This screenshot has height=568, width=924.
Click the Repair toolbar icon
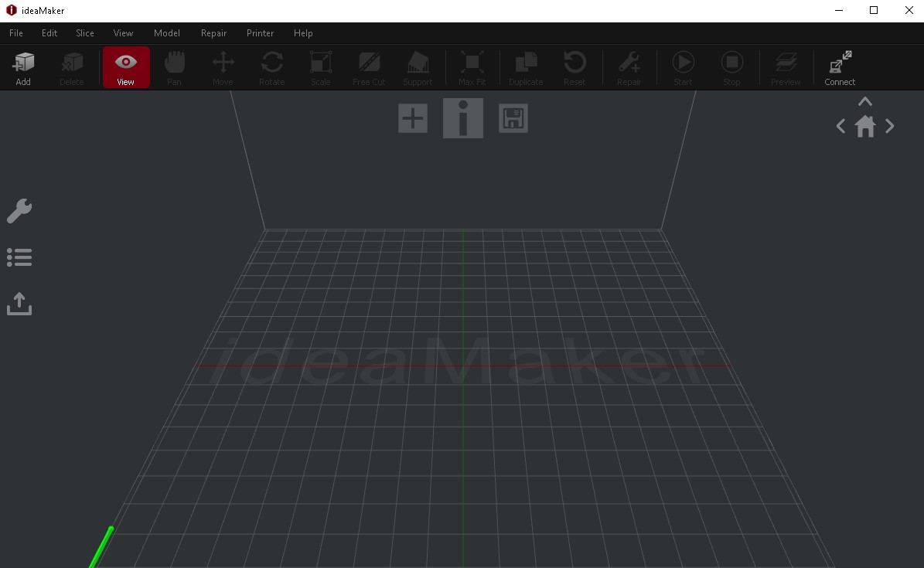click(x=629, y=66)
